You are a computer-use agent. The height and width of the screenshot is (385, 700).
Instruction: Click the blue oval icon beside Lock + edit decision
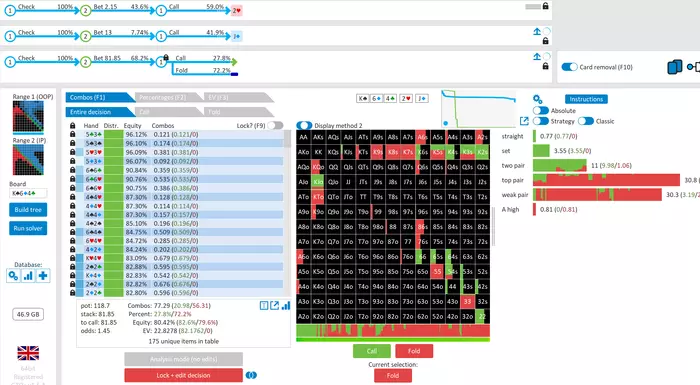pos(251,375)
